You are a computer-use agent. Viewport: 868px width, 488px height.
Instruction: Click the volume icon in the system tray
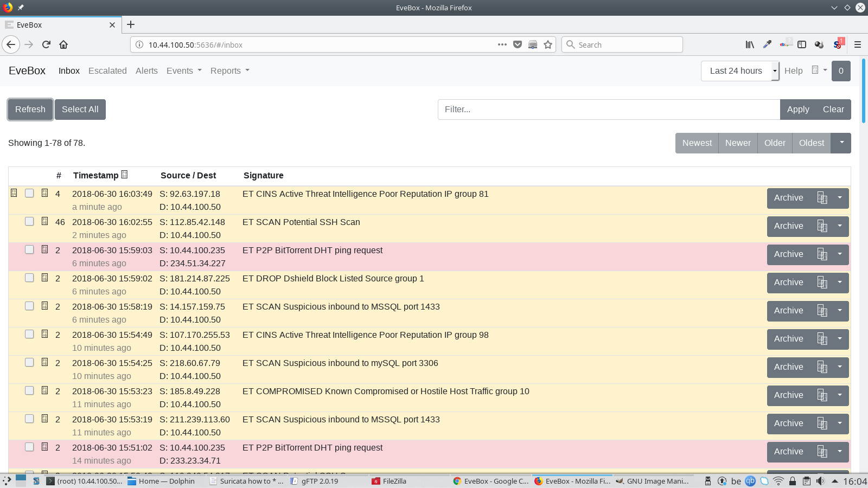[x=820, y=481]
